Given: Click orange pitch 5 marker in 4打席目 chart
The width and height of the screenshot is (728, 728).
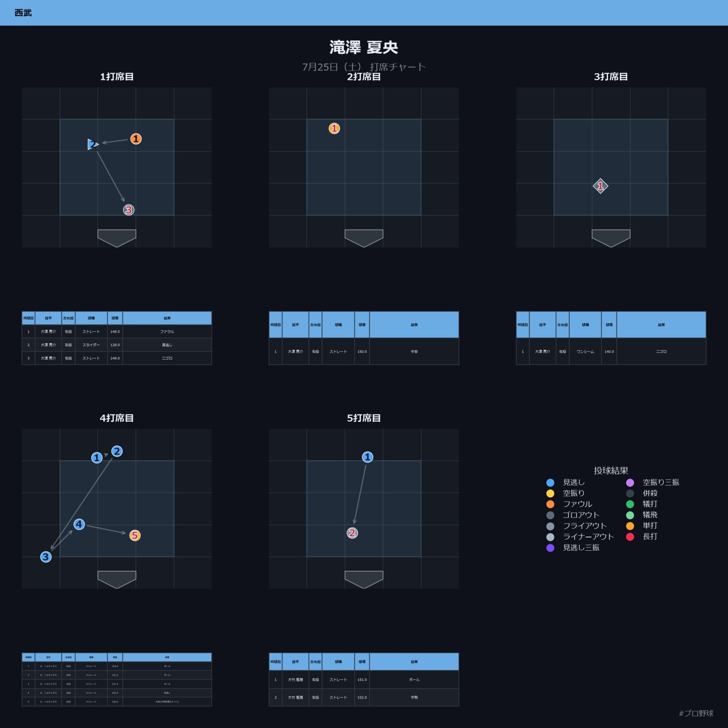Looking at the screenshot, I should 135,535.
